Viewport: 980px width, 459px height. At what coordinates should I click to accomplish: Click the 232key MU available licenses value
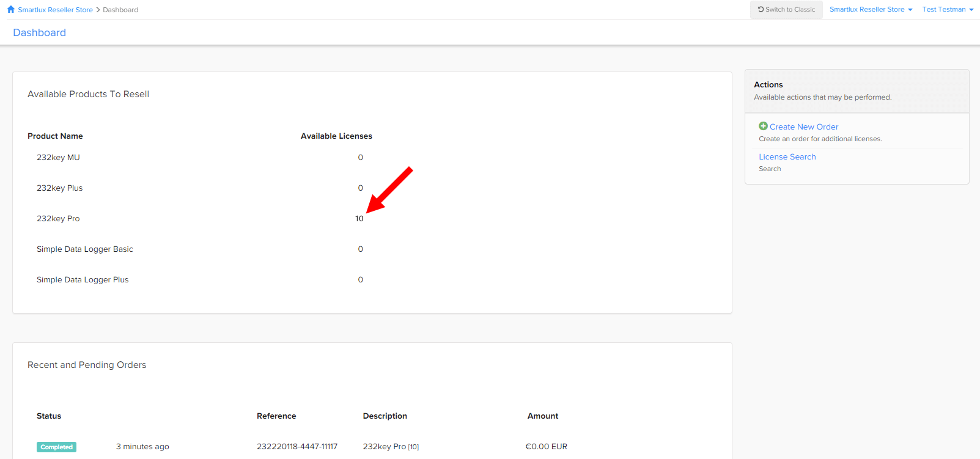click(361, 157)
